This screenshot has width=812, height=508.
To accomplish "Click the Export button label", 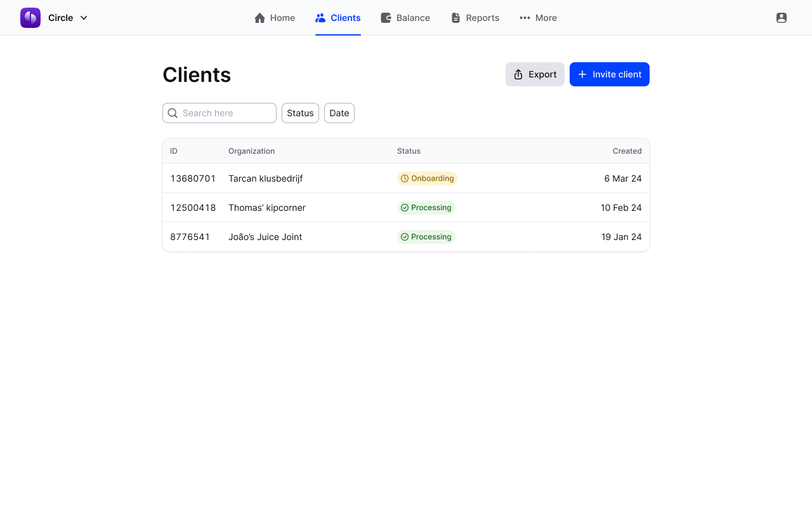I will click(542, 74).
